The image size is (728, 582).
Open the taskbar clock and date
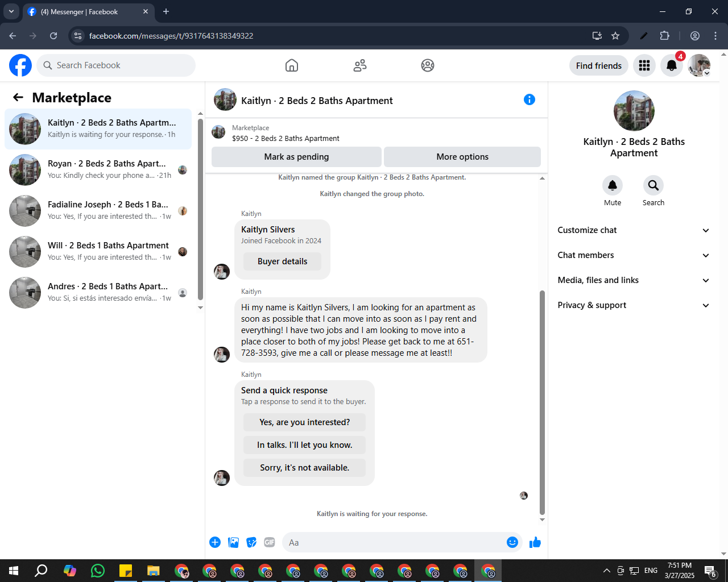[x=680, y=571]
